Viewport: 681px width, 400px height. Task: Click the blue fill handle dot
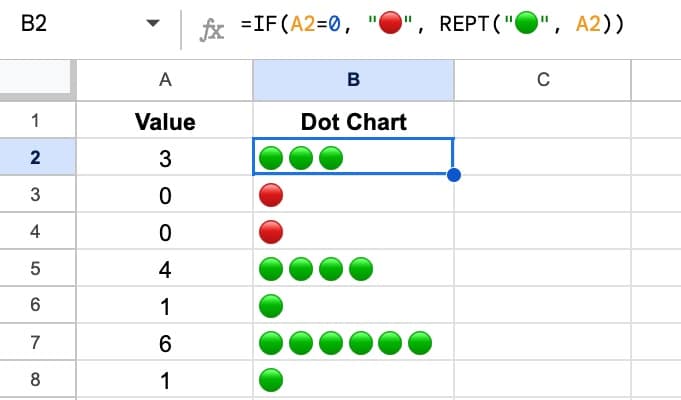tap(453, 175)
